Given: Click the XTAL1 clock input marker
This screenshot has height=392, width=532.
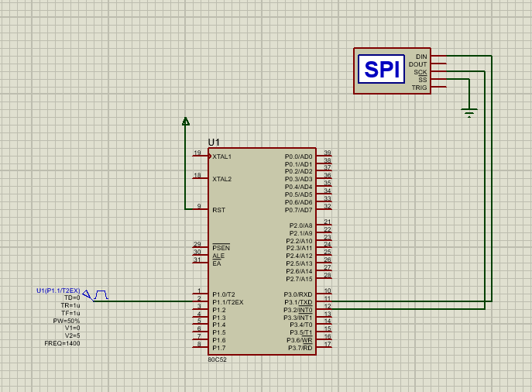Looking at the screenshot, I should pyautogui.click(x=210, y=156).
